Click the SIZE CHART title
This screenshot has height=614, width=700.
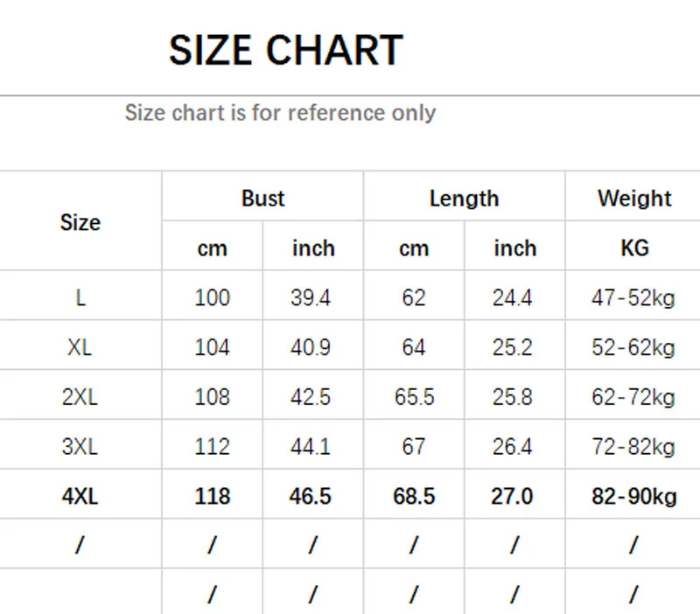285,50
